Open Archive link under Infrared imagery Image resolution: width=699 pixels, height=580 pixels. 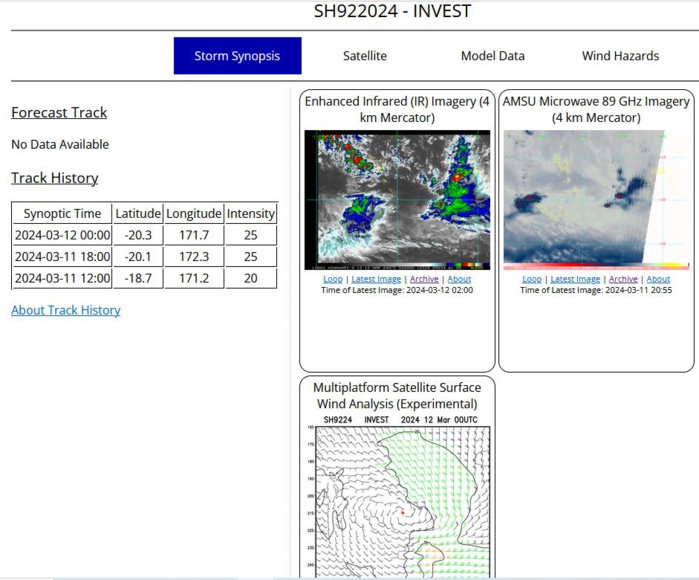point(424,279)
